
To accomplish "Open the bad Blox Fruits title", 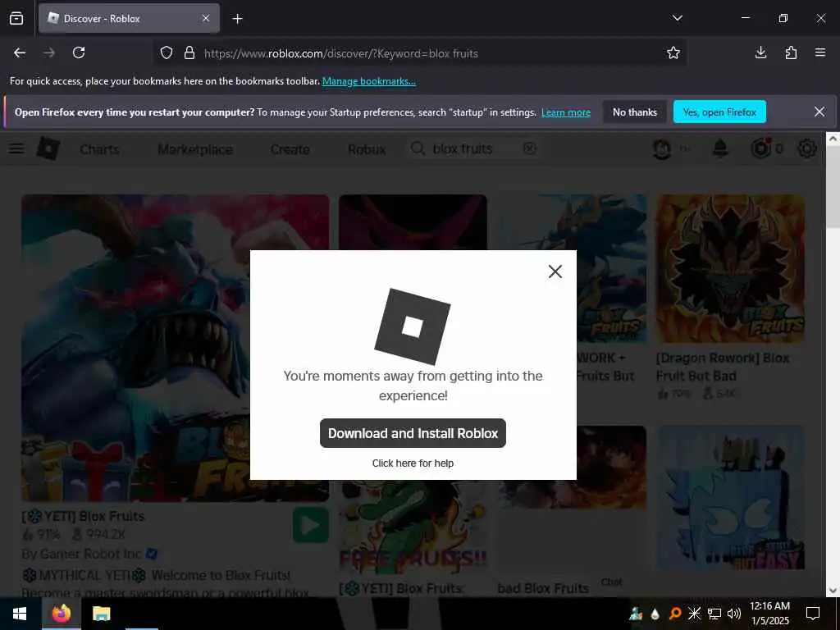I will (x=543, y=588).
